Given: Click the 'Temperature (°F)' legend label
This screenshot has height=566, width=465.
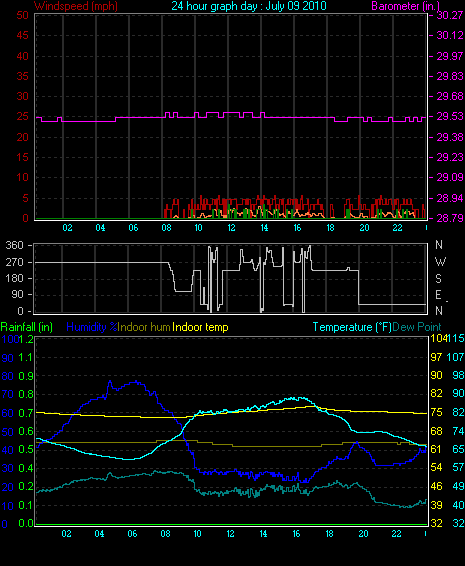Looking at the screenshot, I should click(352, 327).
